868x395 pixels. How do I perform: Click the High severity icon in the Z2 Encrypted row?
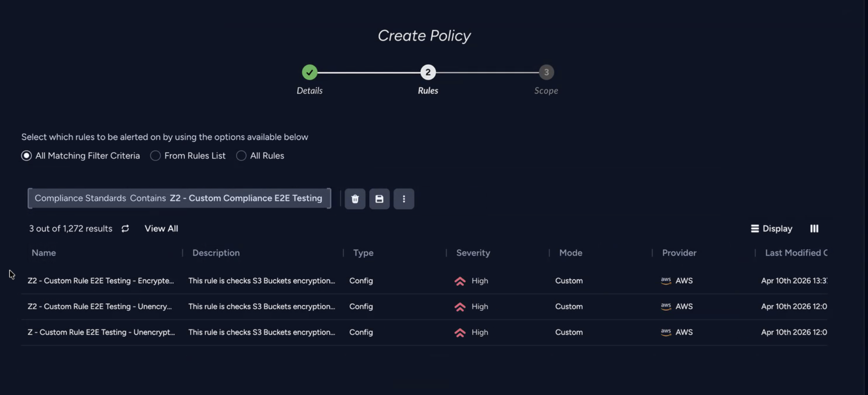click(x=460, y=281)
